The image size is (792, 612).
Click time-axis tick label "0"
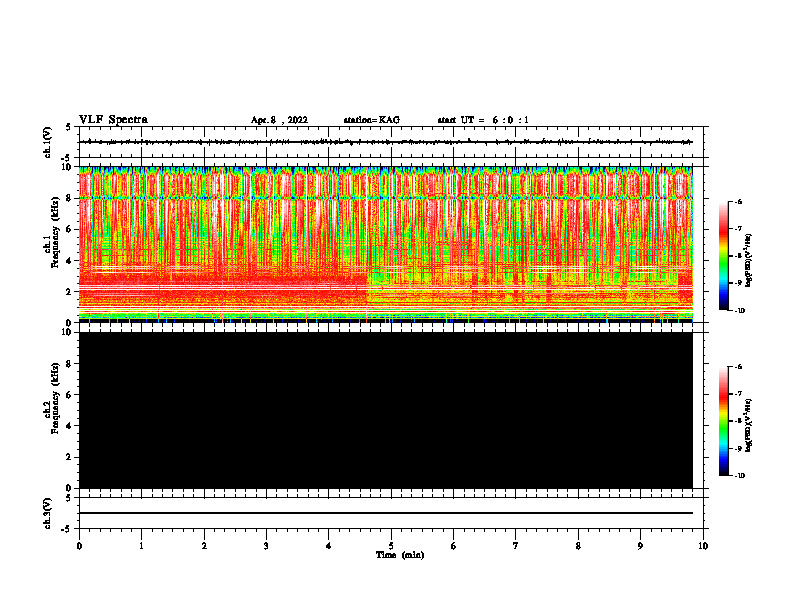[79, 546]
